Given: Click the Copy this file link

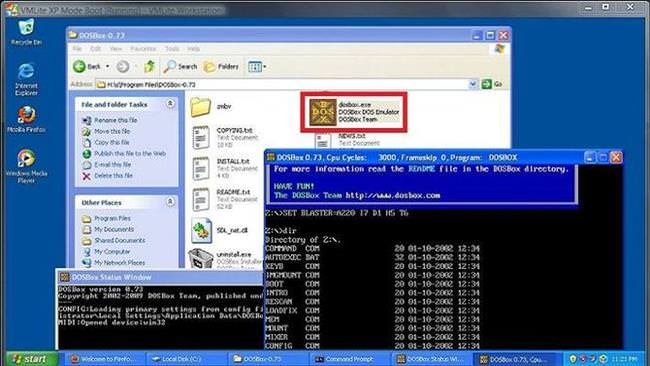Looking at the screenshot, I should [112, 142].
